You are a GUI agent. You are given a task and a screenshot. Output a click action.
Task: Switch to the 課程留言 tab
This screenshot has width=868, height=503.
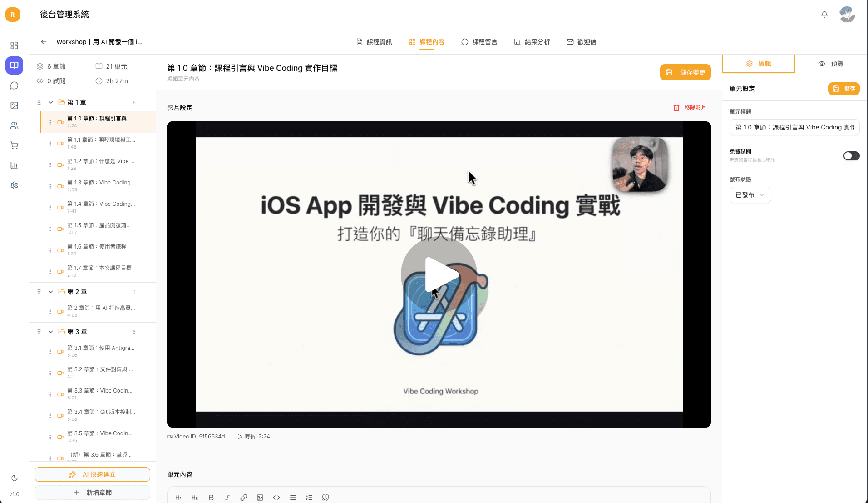(x=479, y=42)
